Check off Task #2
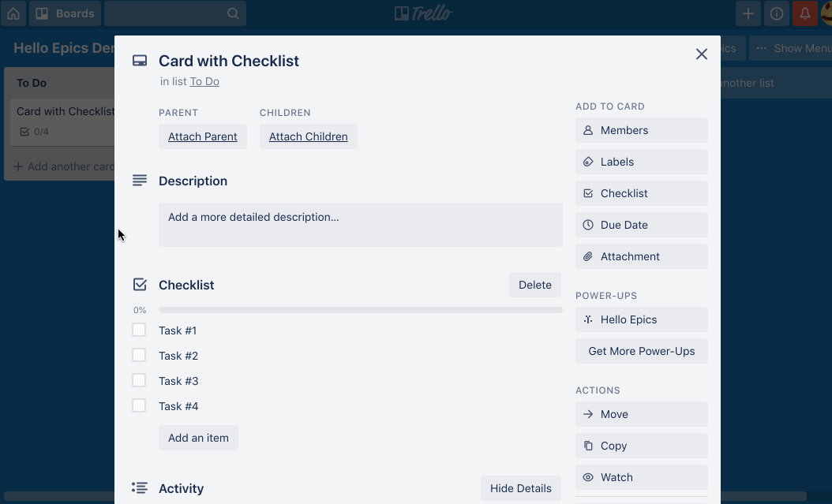The width and height of the screenshot is (832, 504). 139,355
